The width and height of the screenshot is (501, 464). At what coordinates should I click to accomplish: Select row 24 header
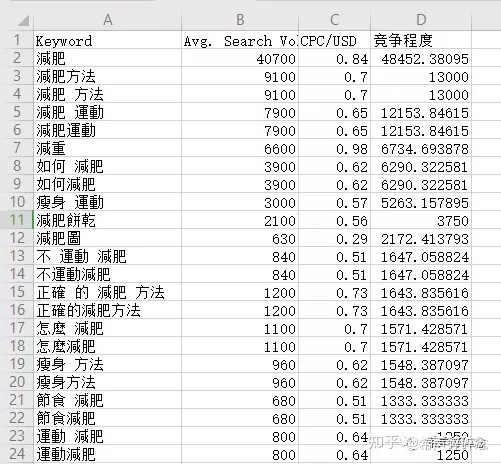pos(17,454)
